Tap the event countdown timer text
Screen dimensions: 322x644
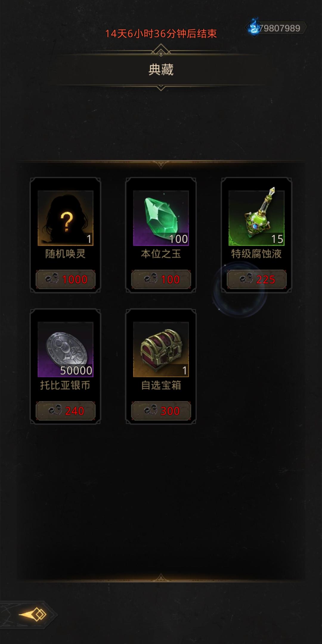pos(161,33)
